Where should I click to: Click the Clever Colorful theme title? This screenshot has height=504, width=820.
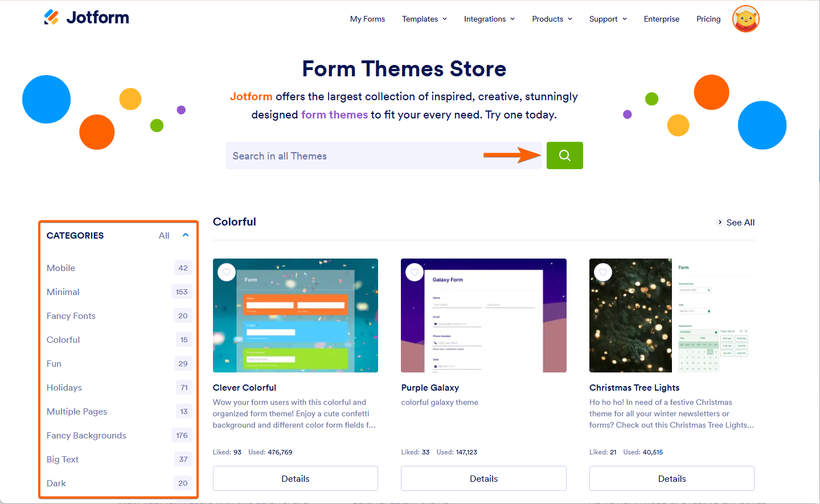[244, 388]
